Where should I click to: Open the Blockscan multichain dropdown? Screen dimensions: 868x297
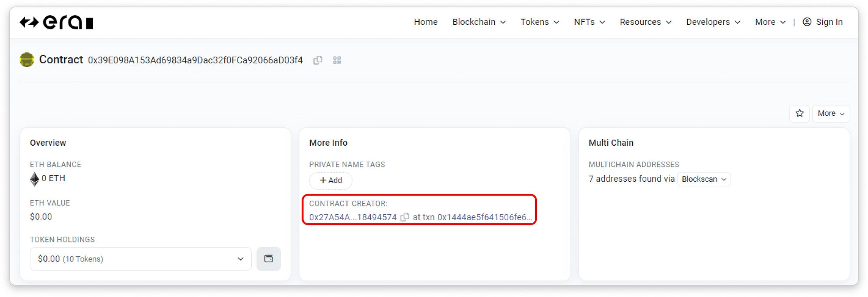[704, 180]
